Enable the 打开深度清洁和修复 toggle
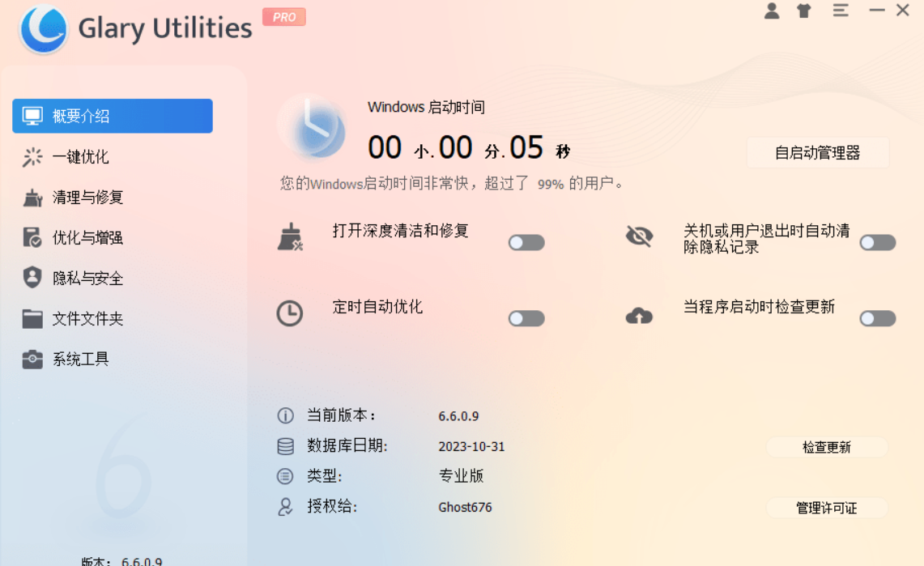This screenshot has width=924, height=566. pyautogui.click(x=526, y=241)
